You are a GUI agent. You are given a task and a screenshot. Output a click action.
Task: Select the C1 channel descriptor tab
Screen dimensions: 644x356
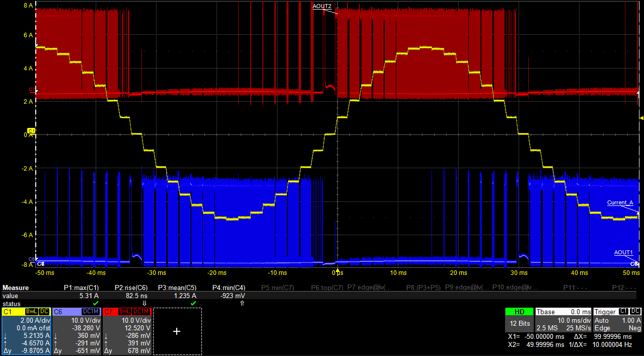click(7, 312)
